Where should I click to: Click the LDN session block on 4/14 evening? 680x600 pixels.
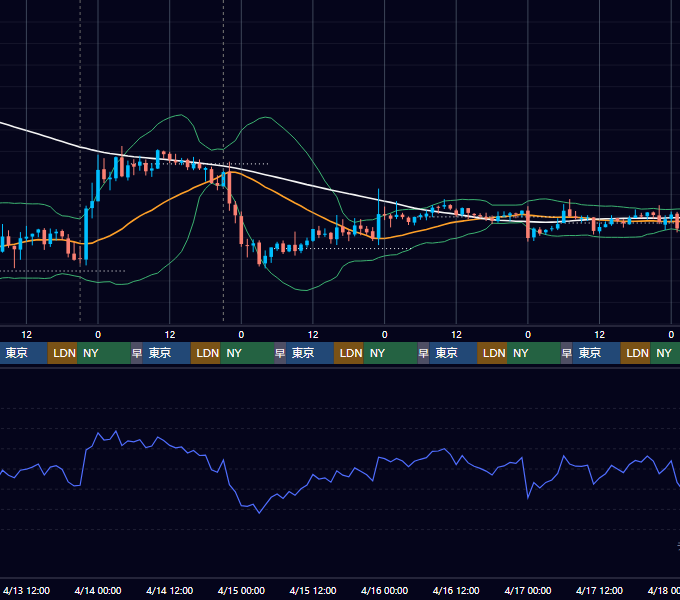click(206, 353)
